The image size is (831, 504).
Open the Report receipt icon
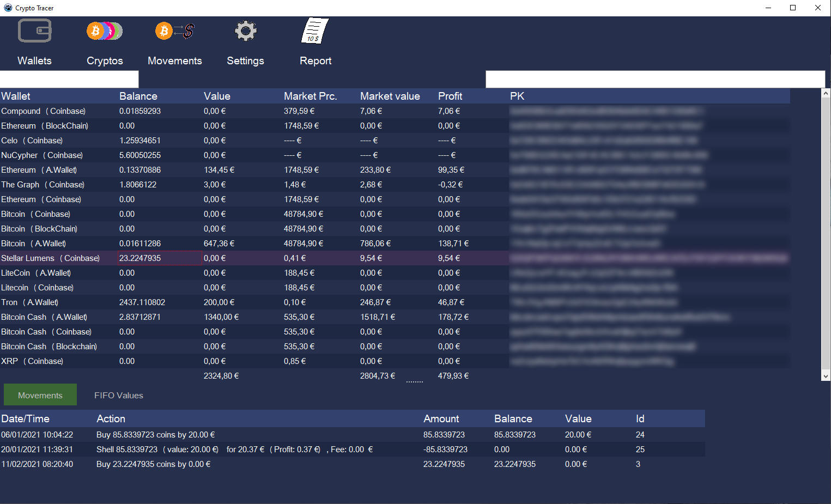coord(315,31)
